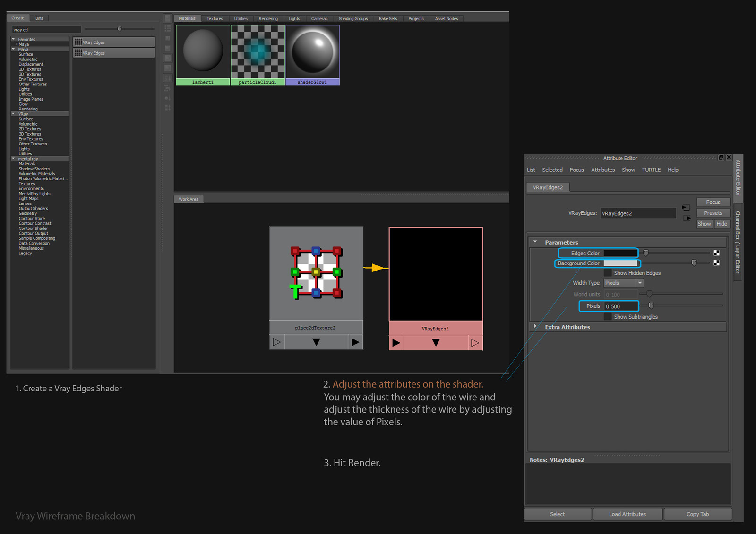This screenshot has height=534, width=756.
Task: Click the Load Attributes button
Action: tap(627, 514)
